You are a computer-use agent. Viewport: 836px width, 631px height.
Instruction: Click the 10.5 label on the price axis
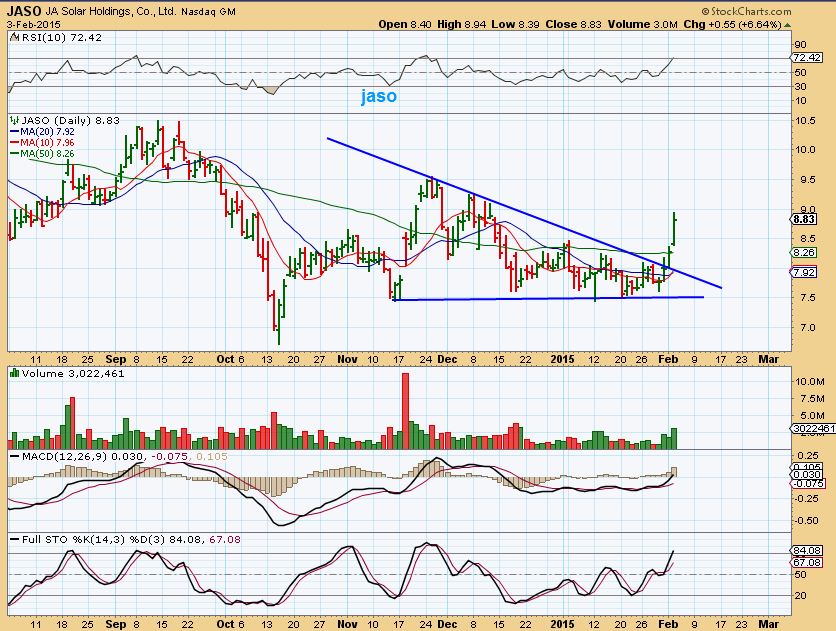805,121
